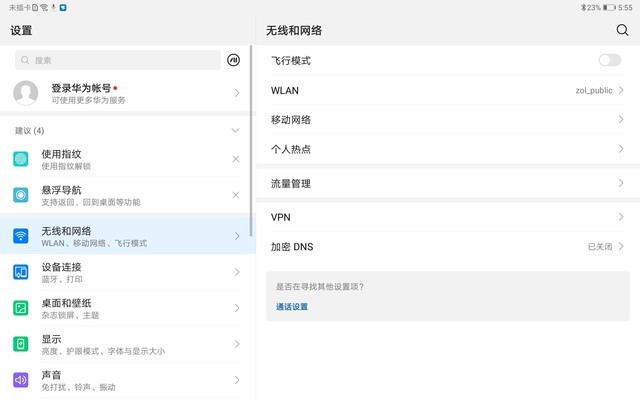Open the 个人热点 menu item
Image resolution: width=640 pixels, height=400 pixels.
point(447,149)
